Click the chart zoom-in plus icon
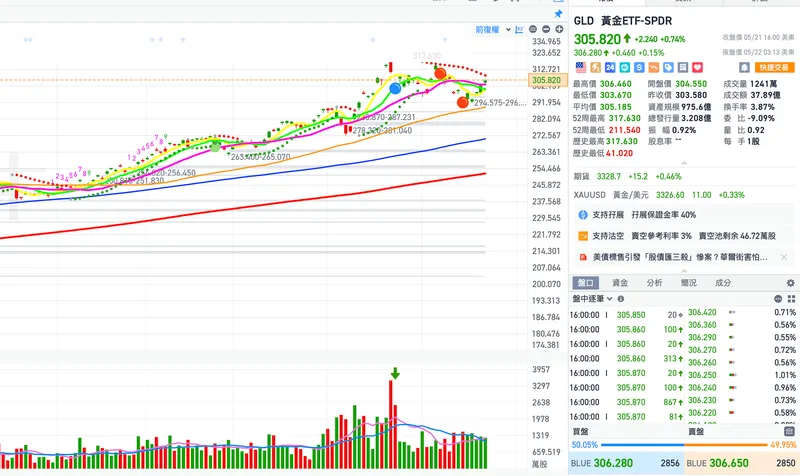800x476 pixels. [559, 30]
